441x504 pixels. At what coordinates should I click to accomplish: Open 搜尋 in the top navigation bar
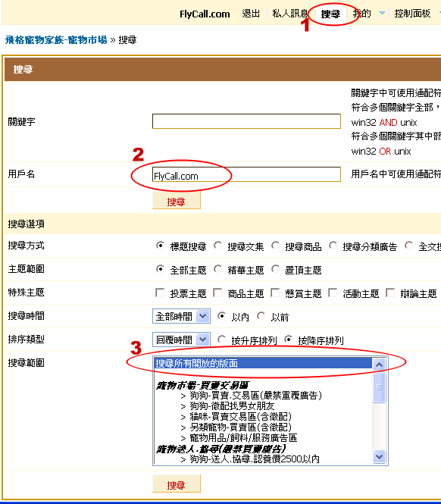tap(330, 14)
